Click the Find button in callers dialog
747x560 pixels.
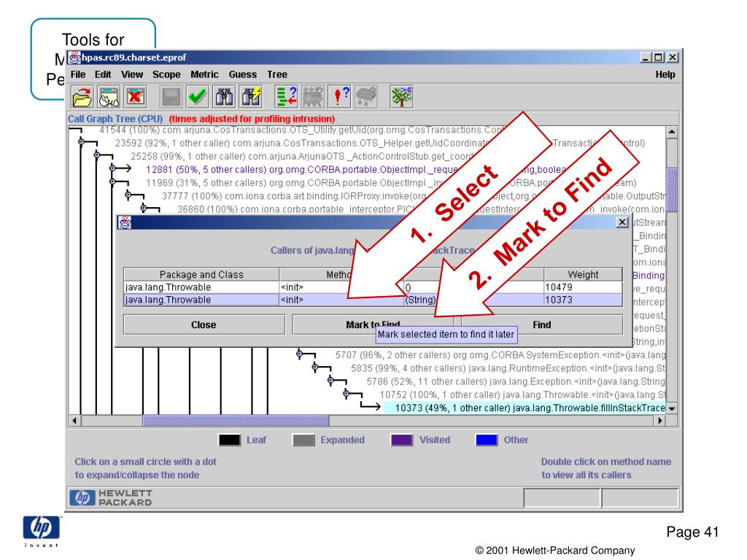point(542,324)
